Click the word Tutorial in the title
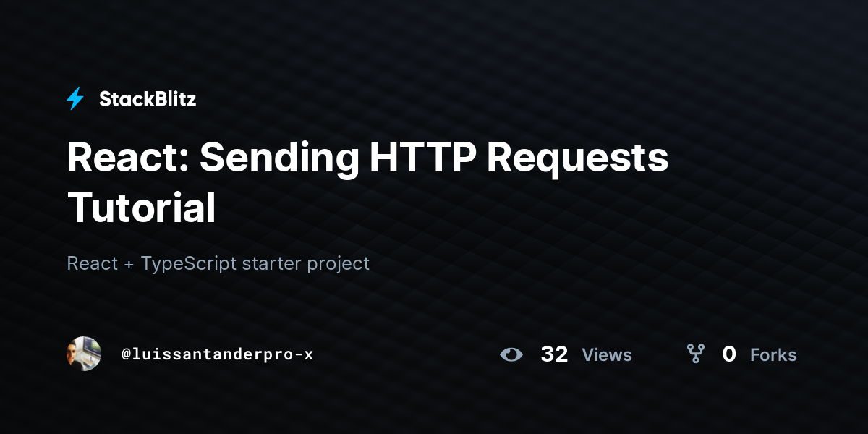This screenshot has width=868, height=434. point(142,207)
